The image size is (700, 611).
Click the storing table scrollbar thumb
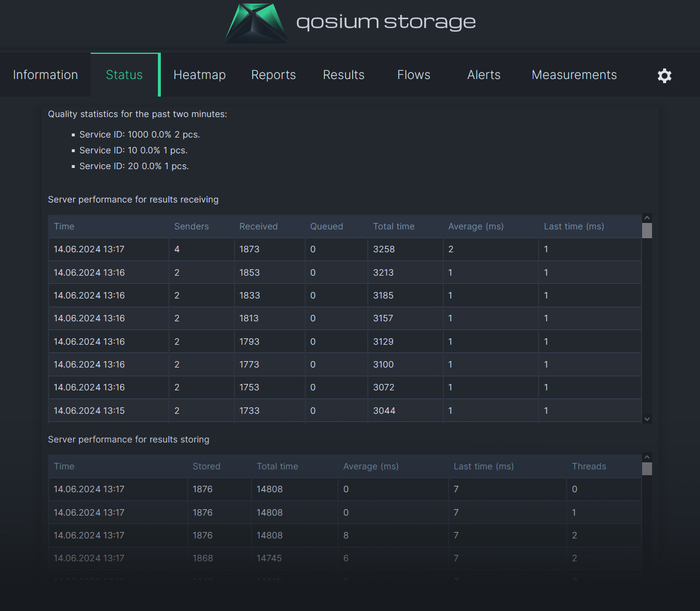click(x=647, y=469)
